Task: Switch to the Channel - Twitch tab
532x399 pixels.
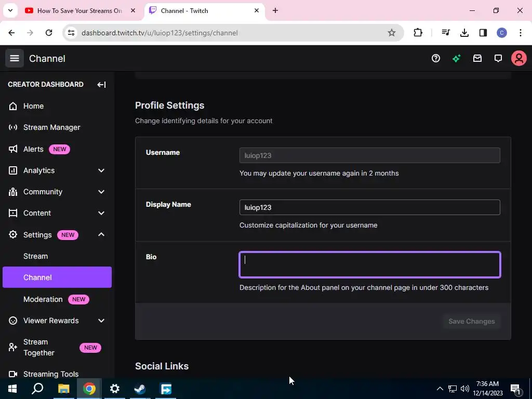Action: tap(204, 11)
